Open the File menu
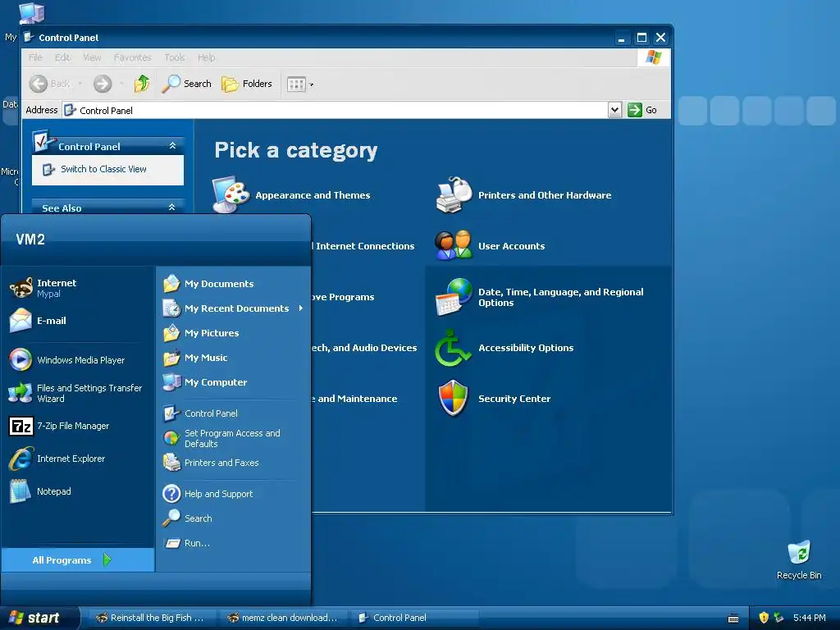Viewport: 840px width, 630px height. [35, 57]
